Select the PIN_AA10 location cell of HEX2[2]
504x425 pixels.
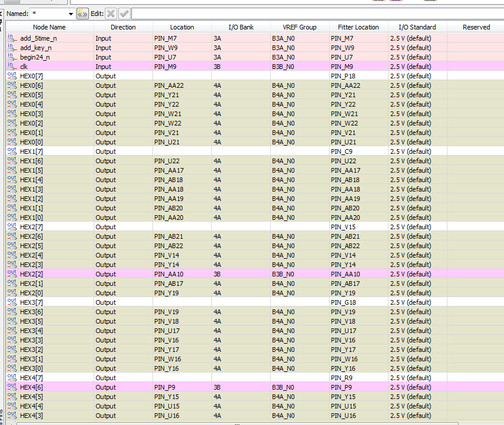coord(182,274)
